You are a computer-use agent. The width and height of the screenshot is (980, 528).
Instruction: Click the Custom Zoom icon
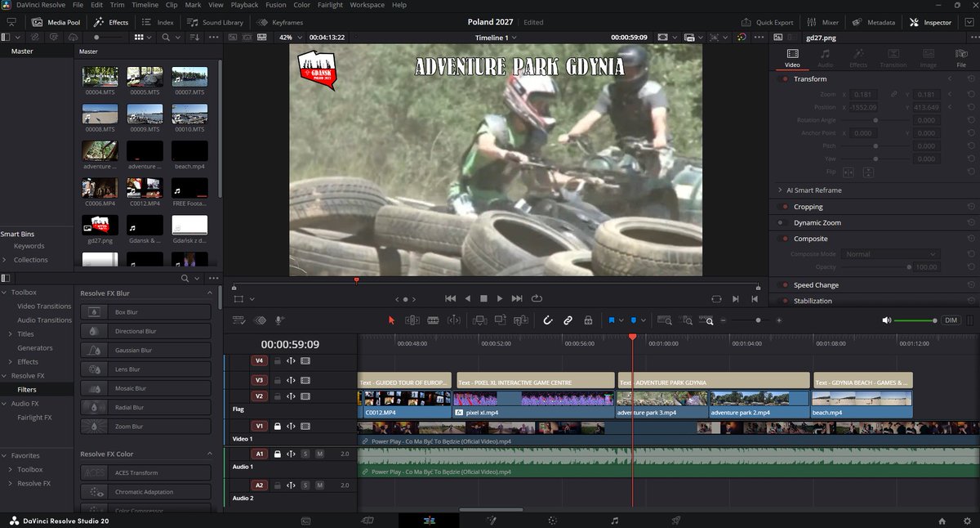pos(708,320)
